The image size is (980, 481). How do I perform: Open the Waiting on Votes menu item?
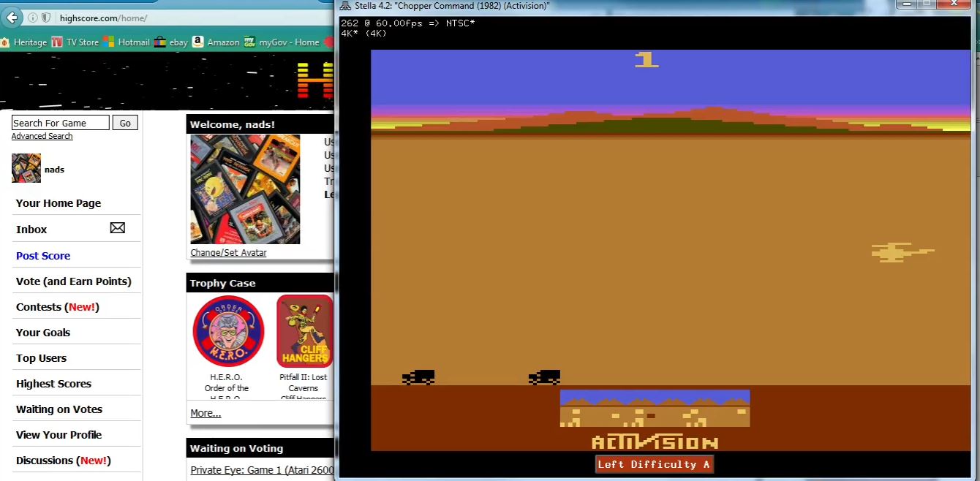pyautogui.click(x=59, y=409)
